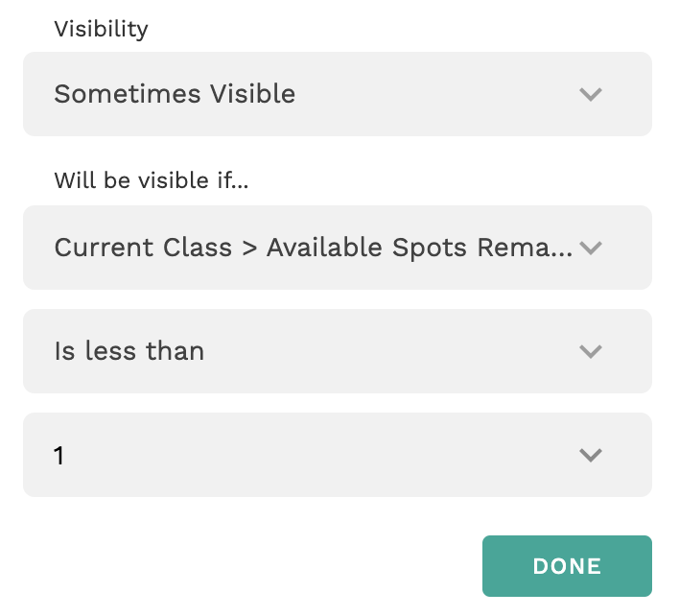This screenshot has height=616, width=679.
Task: Click the number 1 in the bottom field
Action: 59,455
